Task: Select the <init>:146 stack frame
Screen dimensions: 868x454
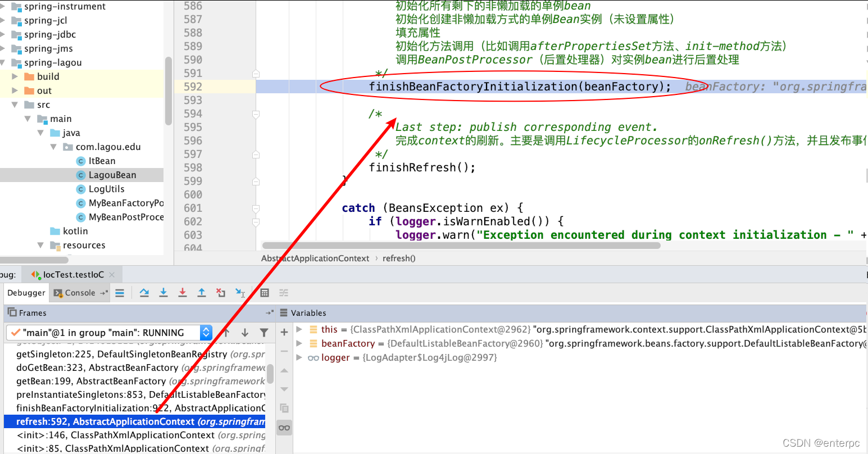Action: [x=135, y=435]
